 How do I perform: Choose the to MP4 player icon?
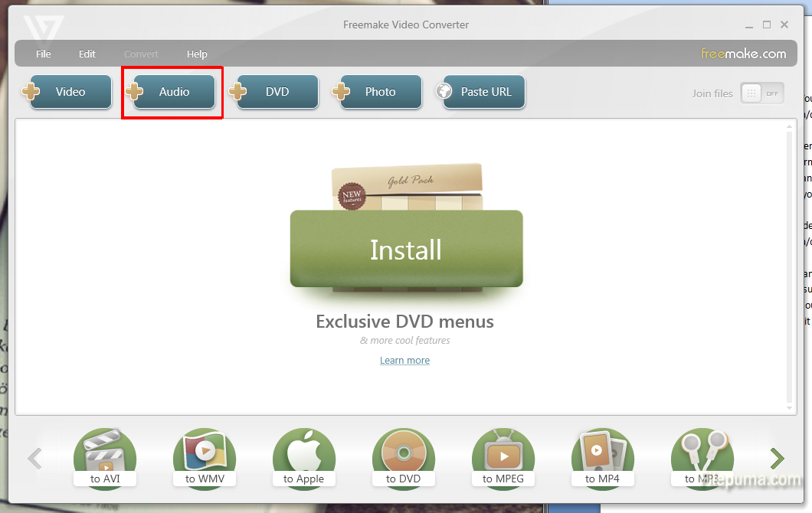[x=603, y=458]
